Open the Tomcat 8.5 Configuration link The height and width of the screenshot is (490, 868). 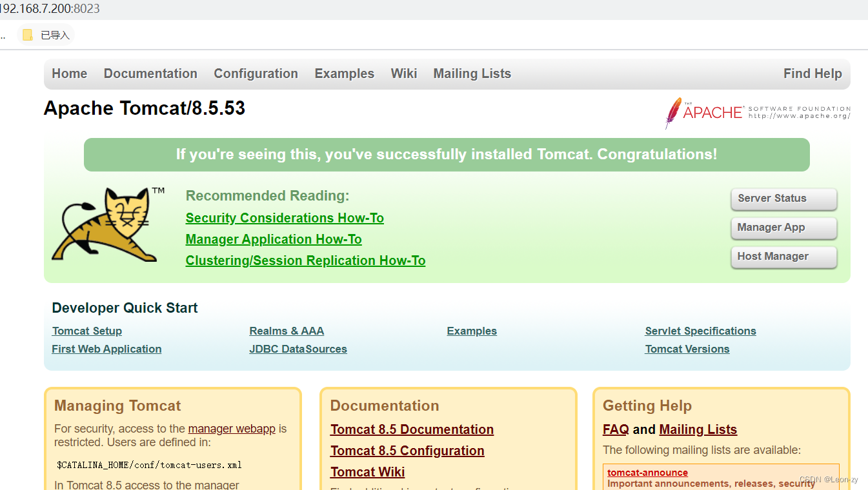click(407, 451)
